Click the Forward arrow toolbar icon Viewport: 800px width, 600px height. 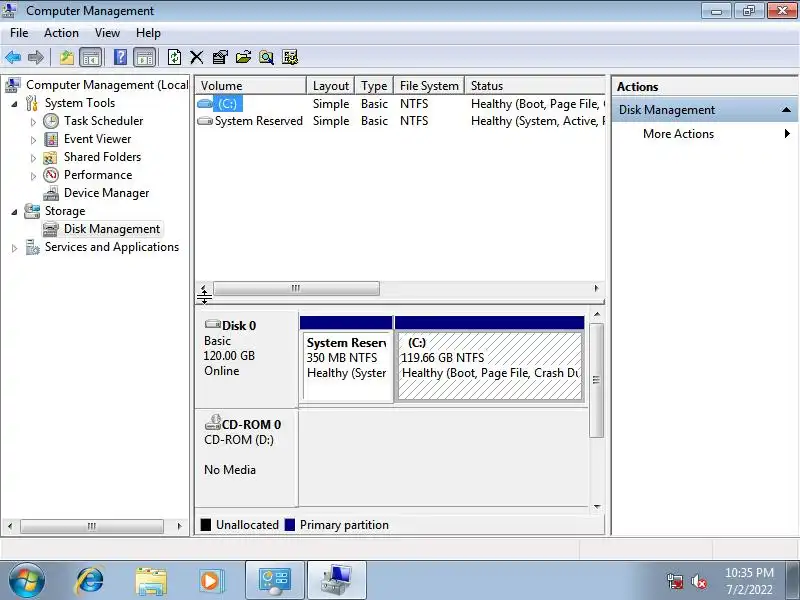35,57
